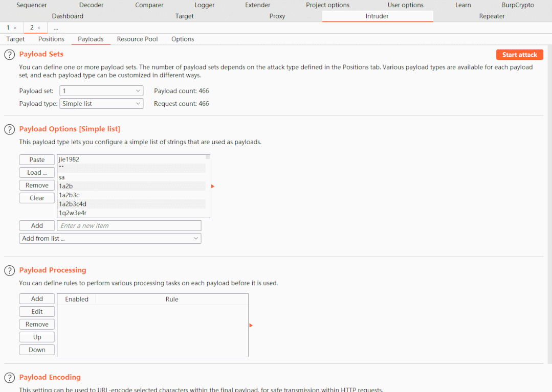Click Remove in Payload Options

pos(37,186)
